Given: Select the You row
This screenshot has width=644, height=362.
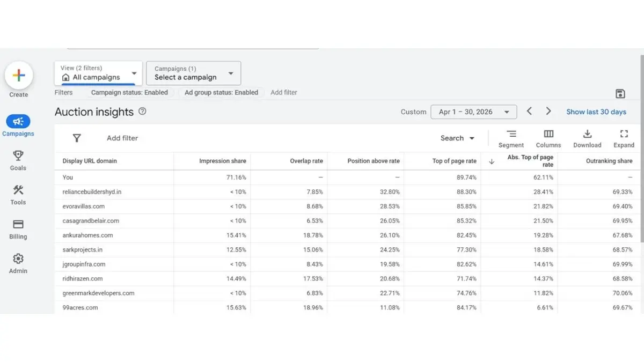Looking at the screenshot, I should (x=347, y=177).
